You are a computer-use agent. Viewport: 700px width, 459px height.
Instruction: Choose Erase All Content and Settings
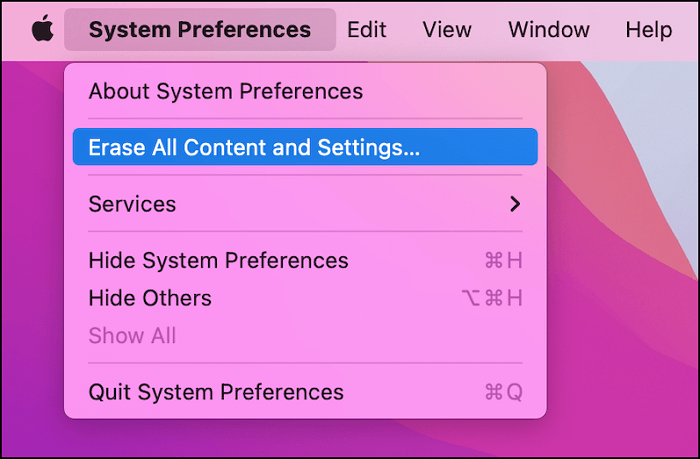click(x=254, y=147)
